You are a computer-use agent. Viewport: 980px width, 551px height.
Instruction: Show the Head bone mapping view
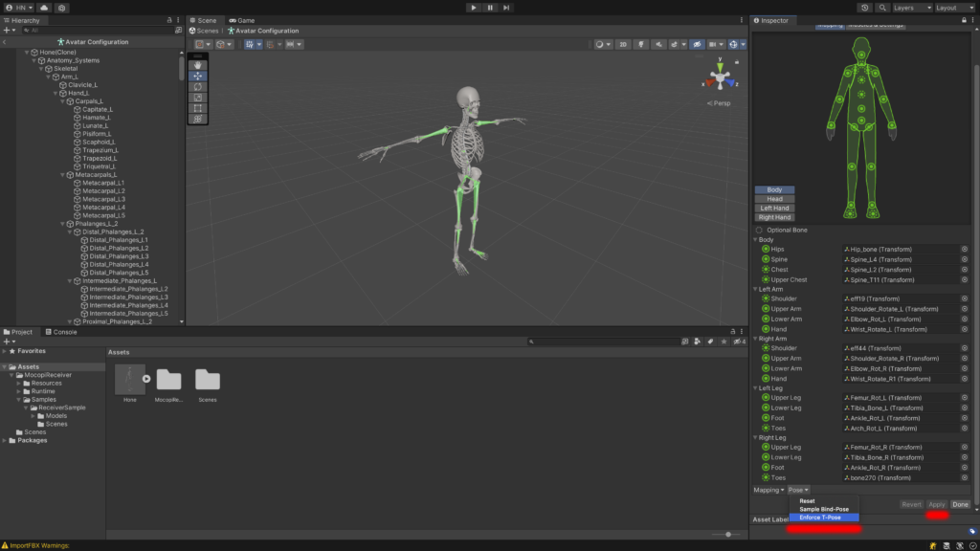(x=774, y=199)
